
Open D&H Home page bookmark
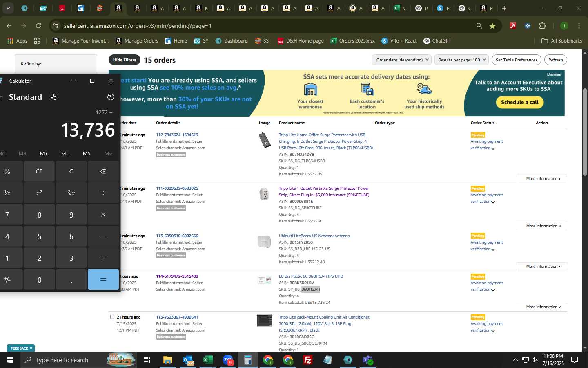301,41
